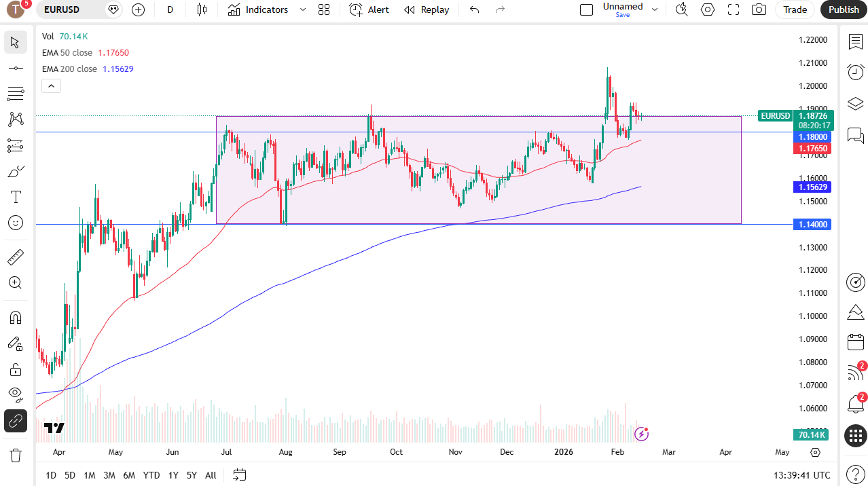Click the trash remove objects icon
This screenshot has width=868, height=486.
[x=16, y=454]
